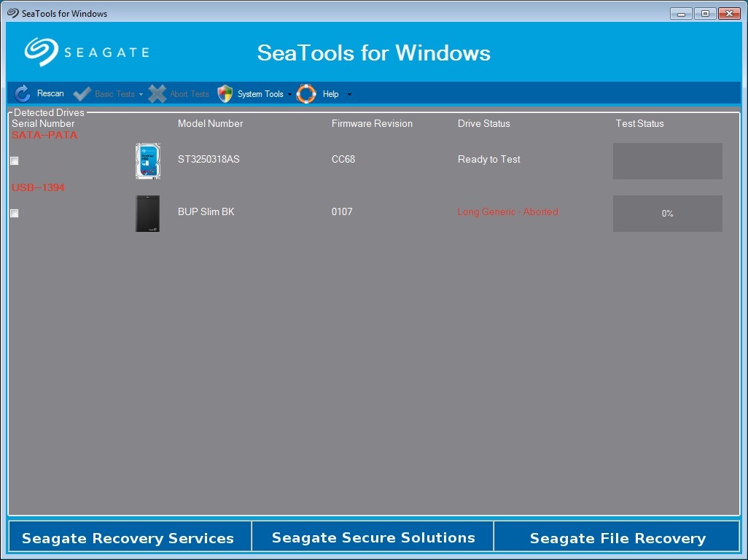The width and height of the screenshot is (748, 560).
Task: Click the Firmware Revision column header
Action: pos(372,123)
